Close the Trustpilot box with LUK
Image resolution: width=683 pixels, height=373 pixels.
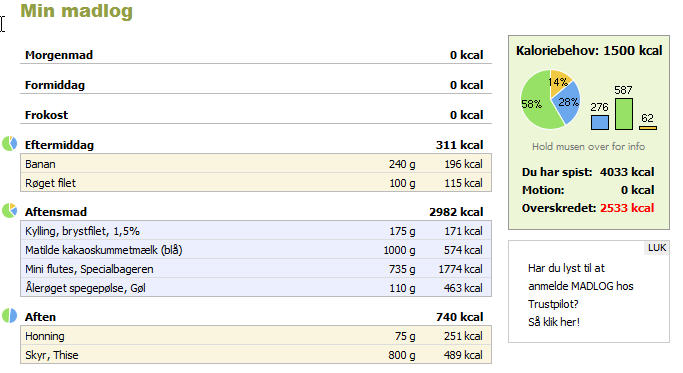[x=656, y=248]
